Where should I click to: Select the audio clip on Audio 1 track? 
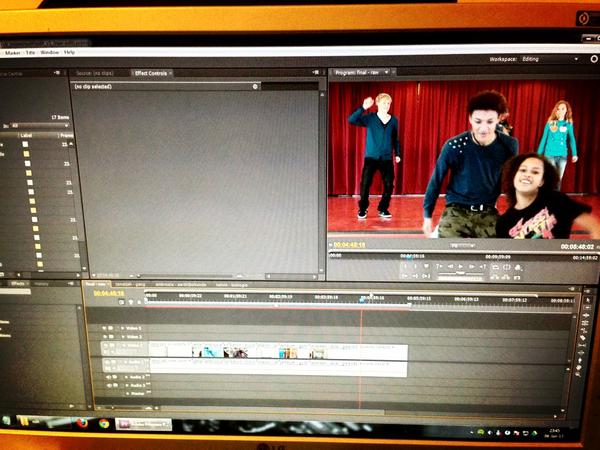(278, 368)
